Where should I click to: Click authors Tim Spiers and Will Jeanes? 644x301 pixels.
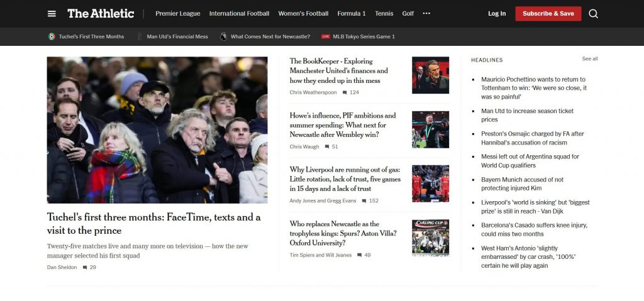click(321, 255)
